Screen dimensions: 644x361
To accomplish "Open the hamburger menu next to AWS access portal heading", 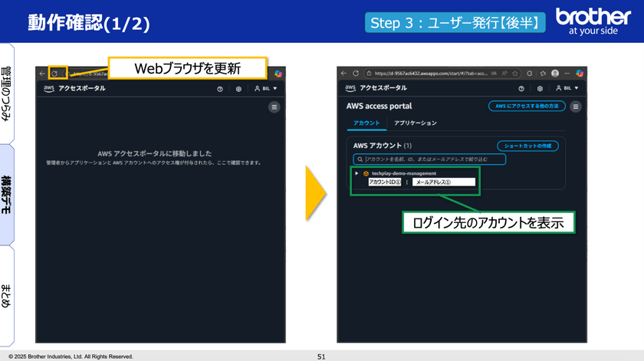I will (x=576, y=107).
